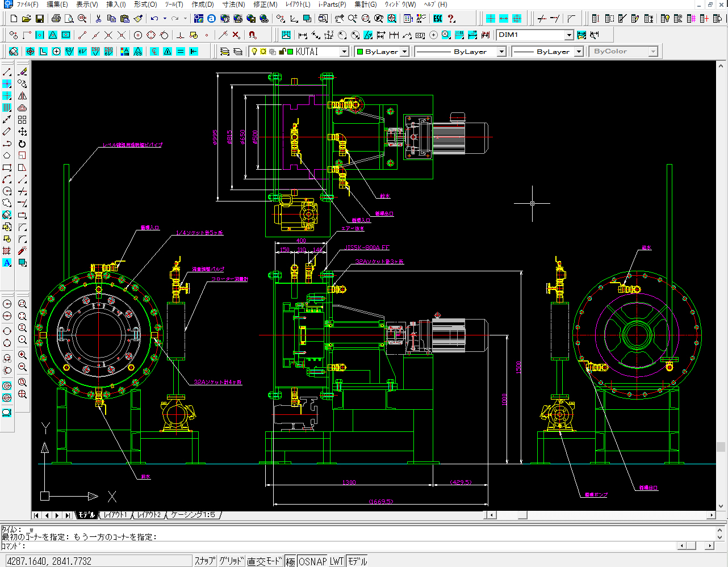Toggle スナップ (snap) mode in status bar
This screenshot has width=728, height=567.
click(205, 561)
